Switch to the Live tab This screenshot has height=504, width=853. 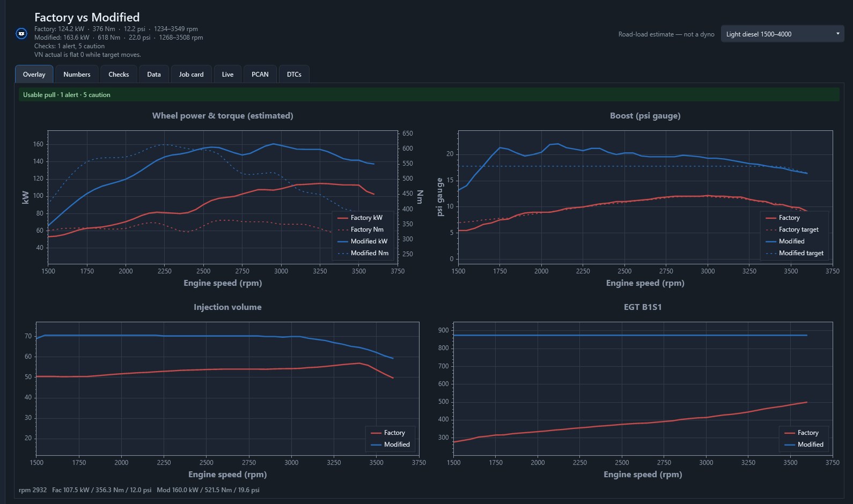coord(227,74)
